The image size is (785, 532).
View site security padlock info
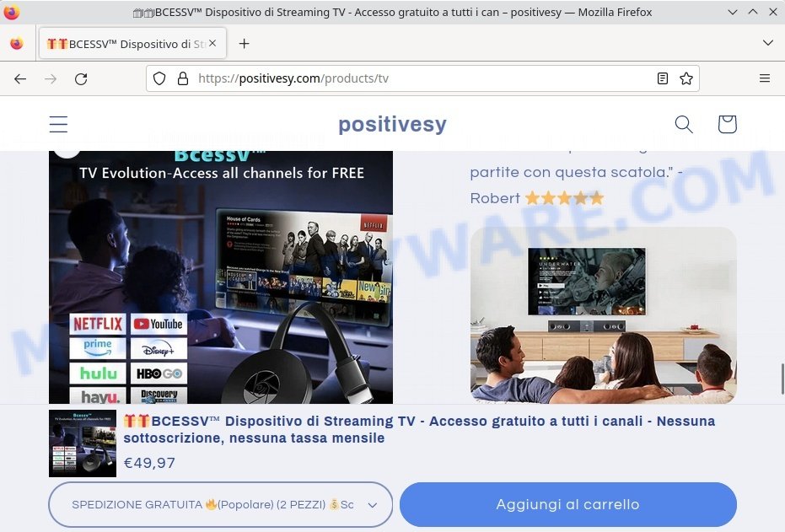coord(183,78)
